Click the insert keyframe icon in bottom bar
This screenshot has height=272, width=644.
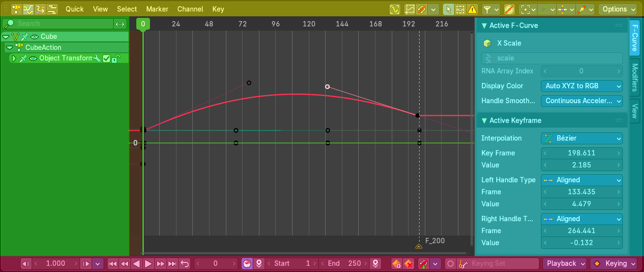coord(397,263)
